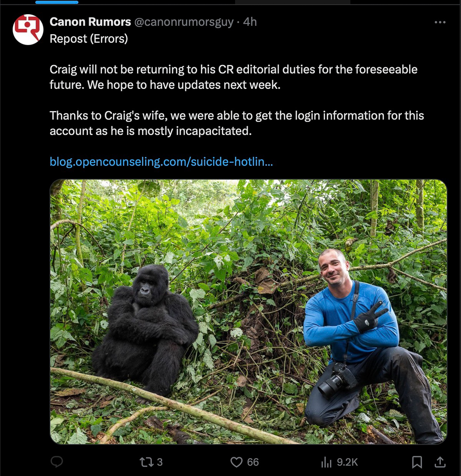Open the @canonrumorsguy handle link
The width and height of the screenshot is (461, 476).
184,22
